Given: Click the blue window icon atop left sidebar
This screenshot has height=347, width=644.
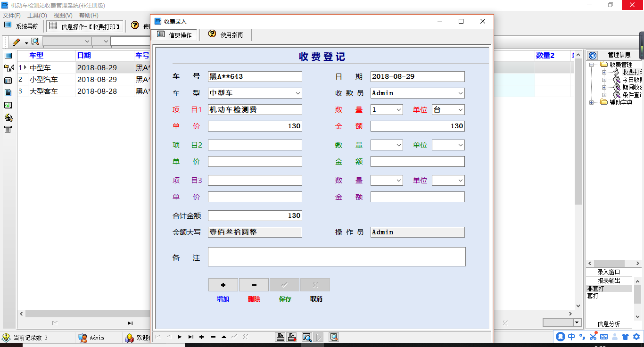Looking at the screenshot, I should 8,56.
